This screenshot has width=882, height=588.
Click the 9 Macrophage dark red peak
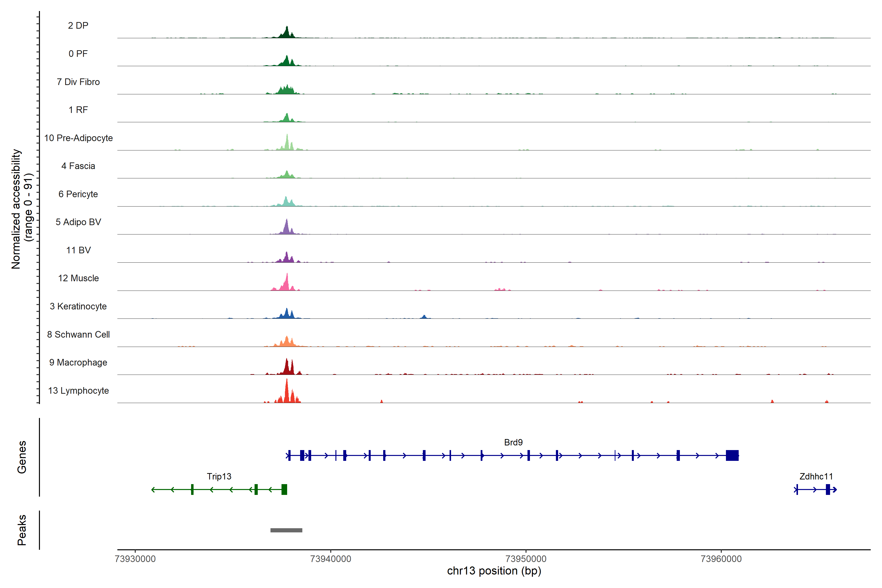tap(287, 367)
